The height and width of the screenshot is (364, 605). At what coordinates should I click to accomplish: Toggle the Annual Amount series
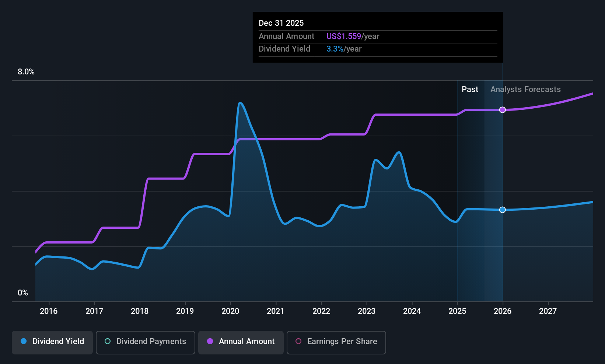[241, 343]
